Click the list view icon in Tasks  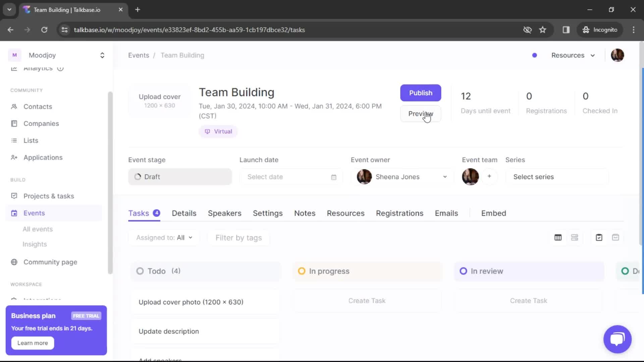click(x=574, y=237)
